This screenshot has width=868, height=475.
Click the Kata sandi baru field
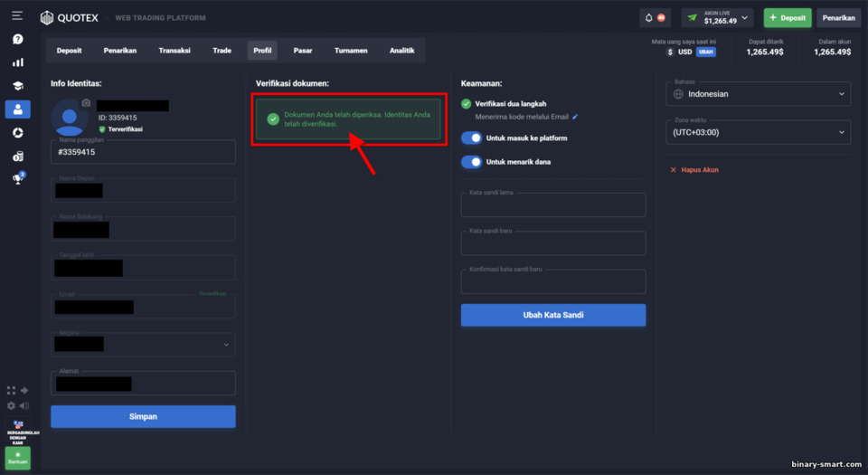553,243
